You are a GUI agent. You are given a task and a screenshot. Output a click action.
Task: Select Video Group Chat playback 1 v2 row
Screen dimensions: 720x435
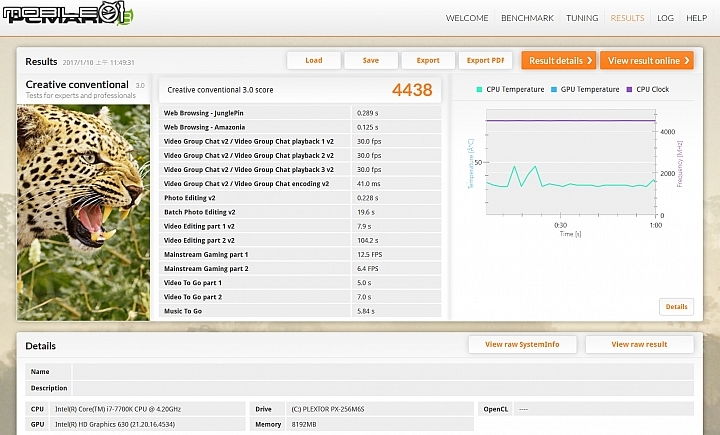pyautogui.click(x=300, y=141)
